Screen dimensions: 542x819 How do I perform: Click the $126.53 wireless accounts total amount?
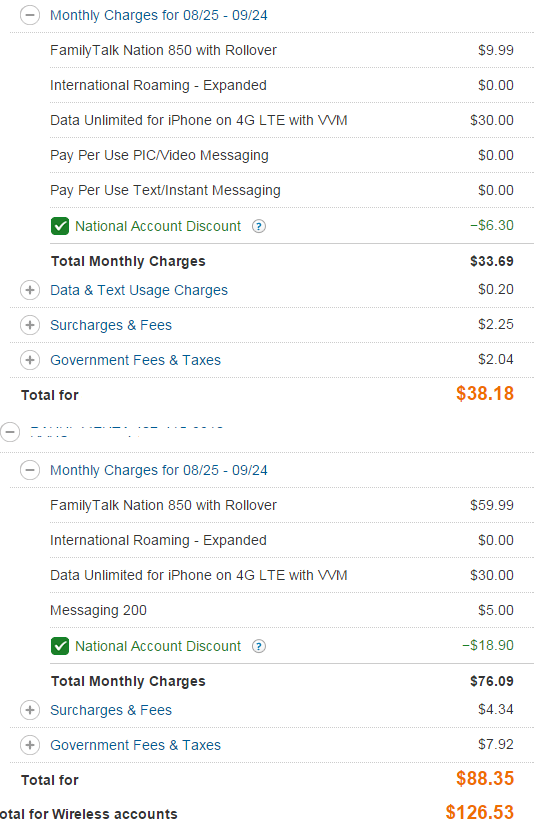click(x=479, y=811)
